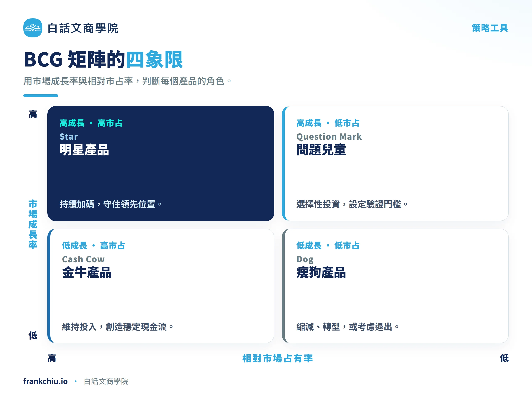Click the Star English label

pos(69,137)
